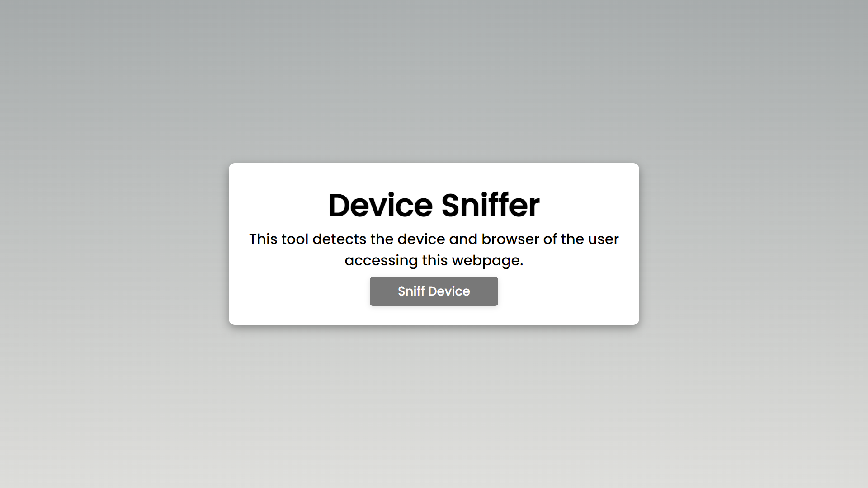Viewport: 868px width, 488px height.
Task: Click the gray background below the card
Action: coord(434,407)
